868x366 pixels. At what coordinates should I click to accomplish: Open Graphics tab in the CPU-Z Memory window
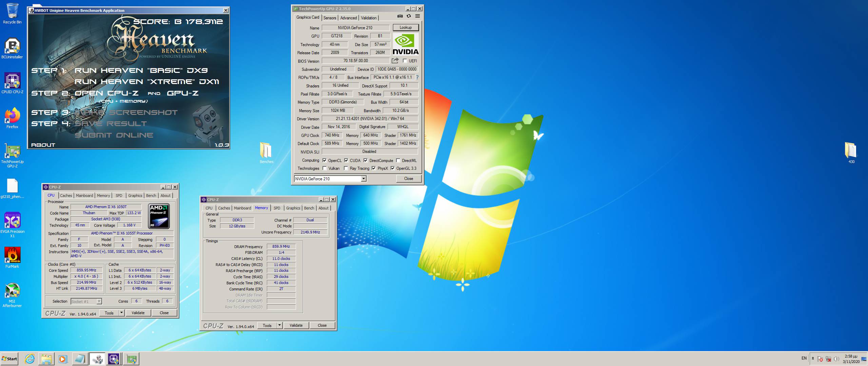(293, 208)
